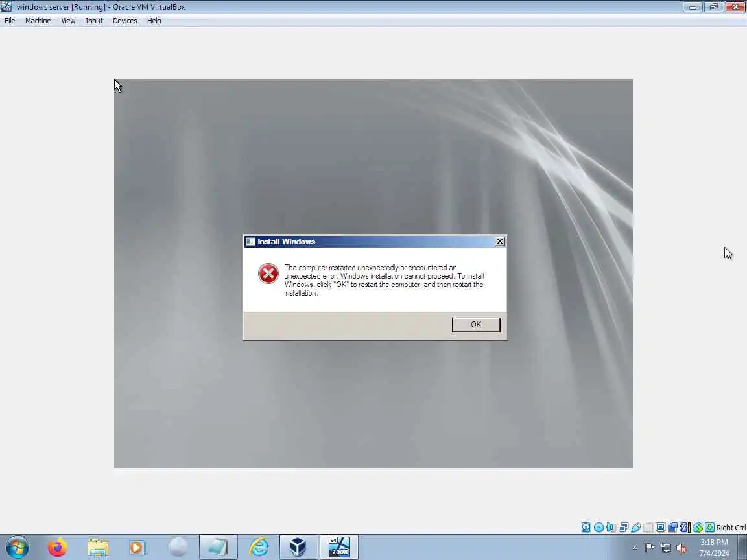
Task: Click the hard disk activity indicator
Action: point(586,527)
